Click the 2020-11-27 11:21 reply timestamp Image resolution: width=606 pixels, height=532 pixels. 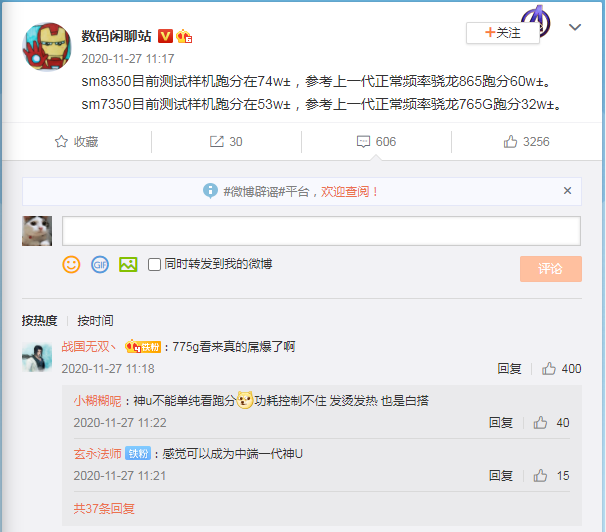tap(120, 476)
